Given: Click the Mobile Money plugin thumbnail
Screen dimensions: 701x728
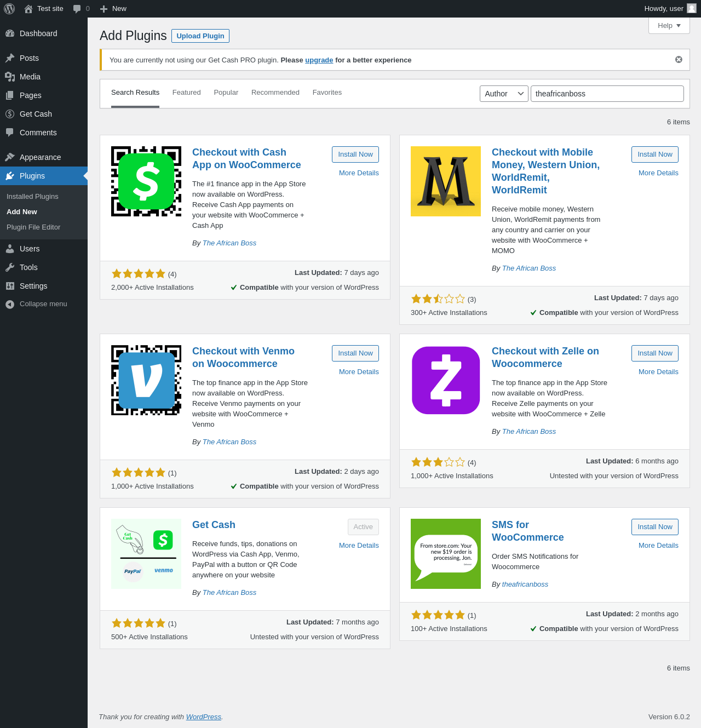Looking at the screenshot, I should 446,181.
